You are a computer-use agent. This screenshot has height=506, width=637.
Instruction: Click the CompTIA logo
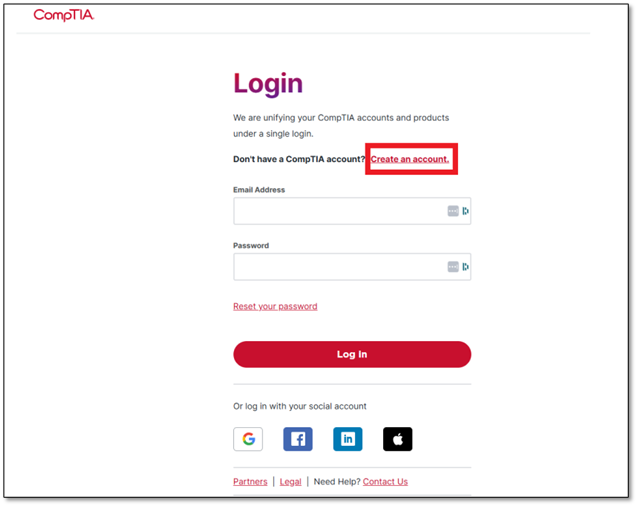pos(63,15)
